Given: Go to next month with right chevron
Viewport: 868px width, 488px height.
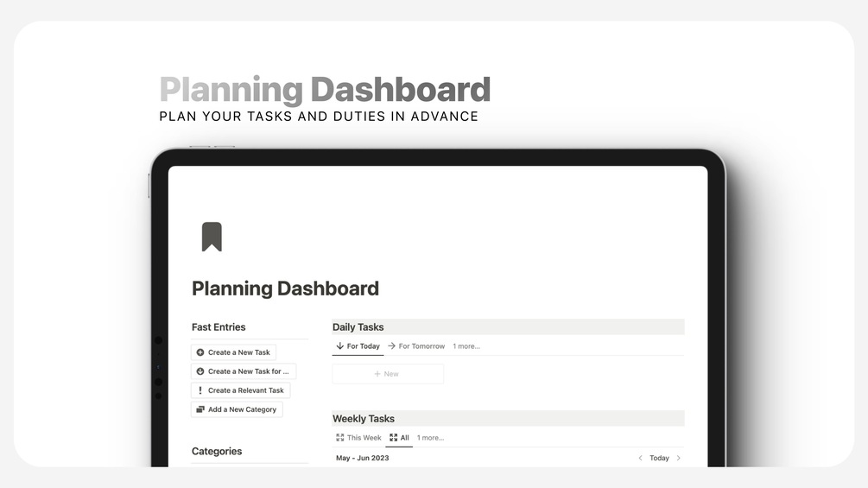Looking at the screenshot, I should [x=678, y=458].
